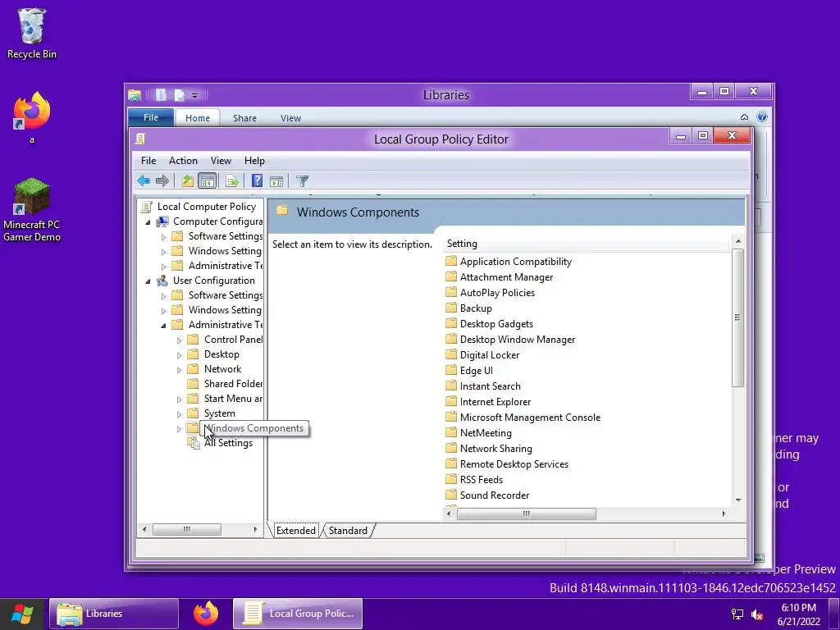840x630 pixels.
Task: Click the Forward arrow toolbar icon
Action: tap(162, 181)
